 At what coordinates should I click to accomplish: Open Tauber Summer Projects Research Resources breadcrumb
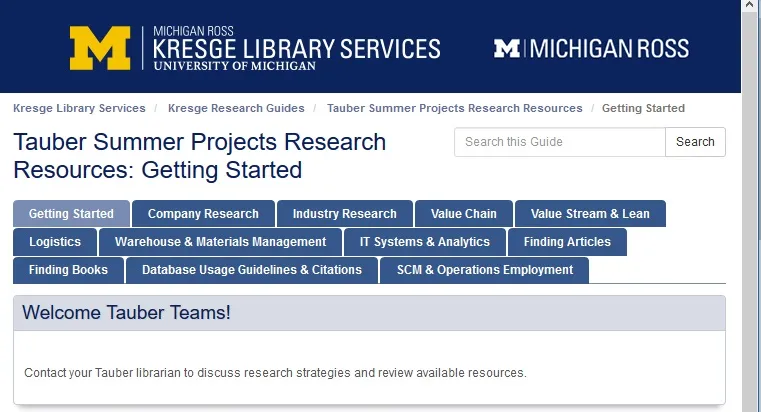(455, 108)
